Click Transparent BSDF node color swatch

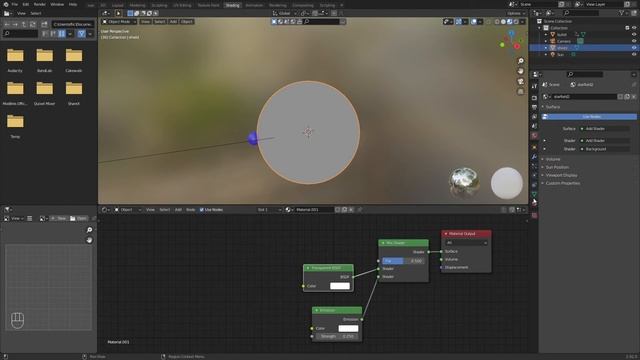340,286
